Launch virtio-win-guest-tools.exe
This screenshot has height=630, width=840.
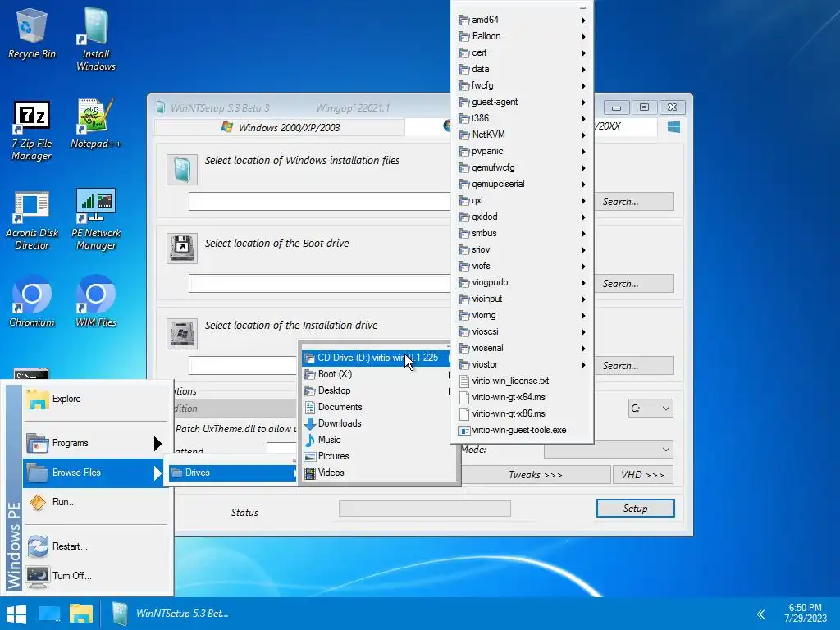pyautogui.click(x=523, y=430)
